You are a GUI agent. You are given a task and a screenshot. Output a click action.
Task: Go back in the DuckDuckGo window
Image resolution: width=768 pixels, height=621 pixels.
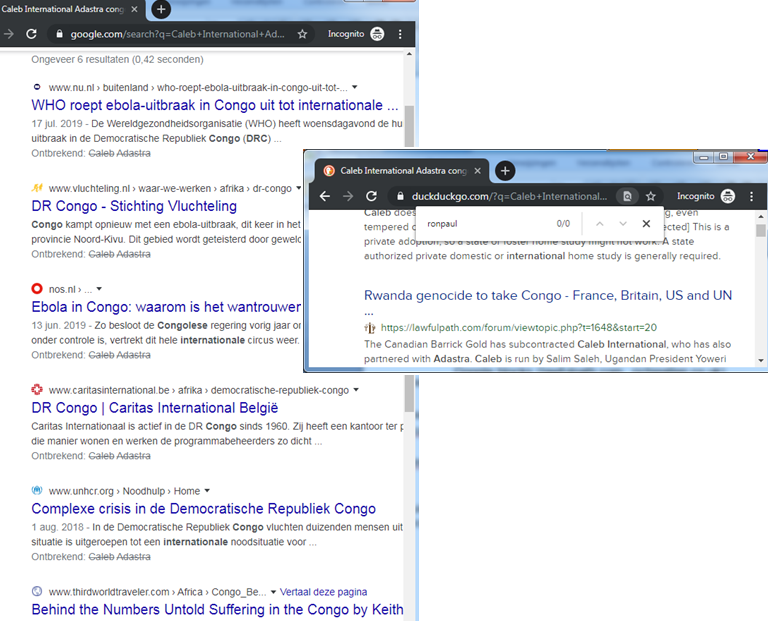(x=324, y=196)
